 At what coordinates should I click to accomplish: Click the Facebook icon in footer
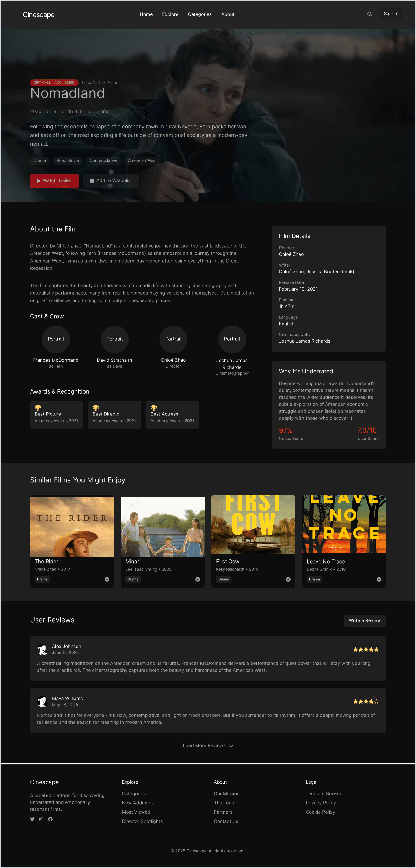click(50, 819)
